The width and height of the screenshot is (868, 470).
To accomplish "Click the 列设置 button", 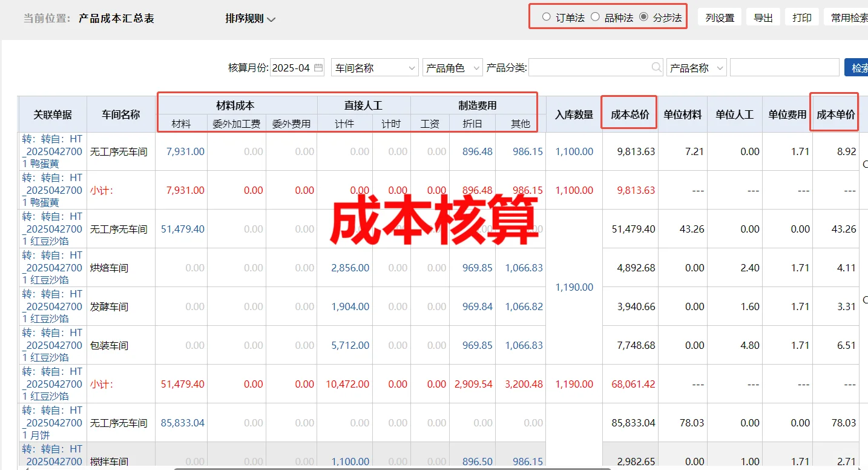I will (720, 18).
